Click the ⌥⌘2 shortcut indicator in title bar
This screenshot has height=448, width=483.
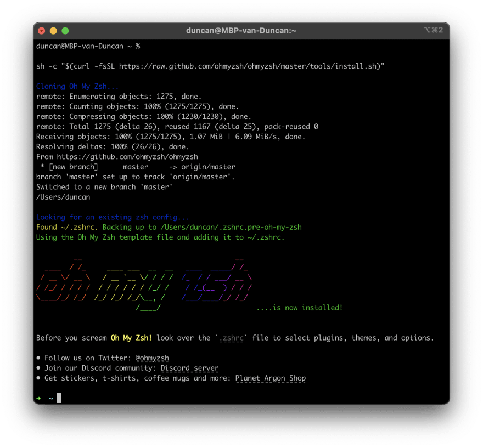tap(434, 30)
